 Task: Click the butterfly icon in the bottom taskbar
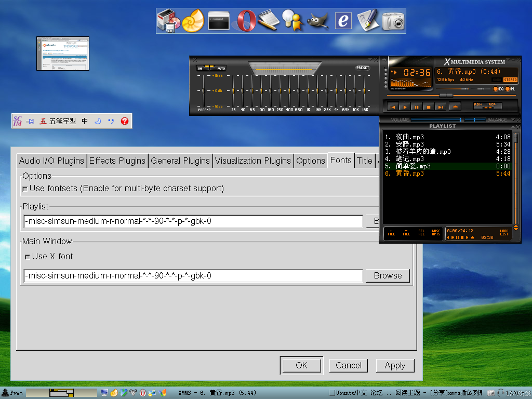(x=163, y=393)
